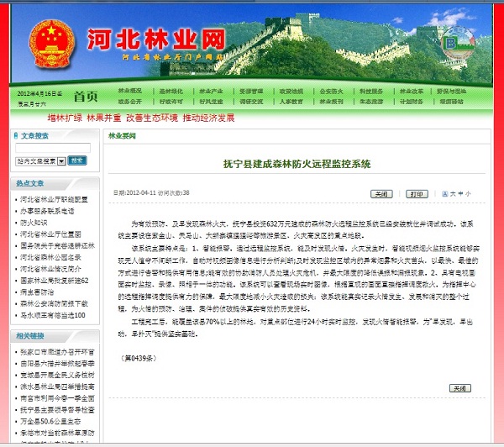The width and height of the screenshot is (504, 447).
Task: Set the article font size to 中
Action: [460, 194]
